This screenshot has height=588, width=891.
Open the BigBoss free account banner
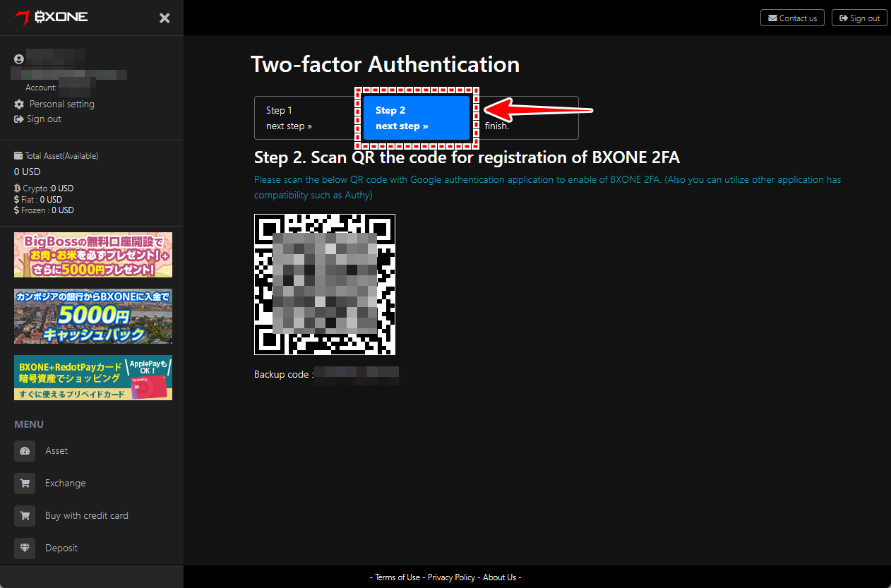pyautogui.click(x=93, y=255)
